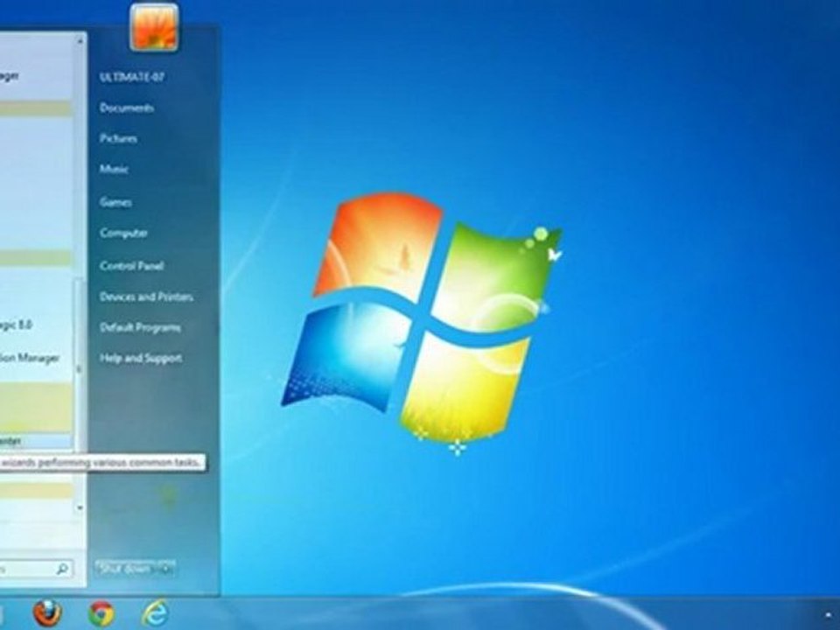Click the programs list scroll-down arrow
The image size is (840, 630).
click(x=80, y=507)
